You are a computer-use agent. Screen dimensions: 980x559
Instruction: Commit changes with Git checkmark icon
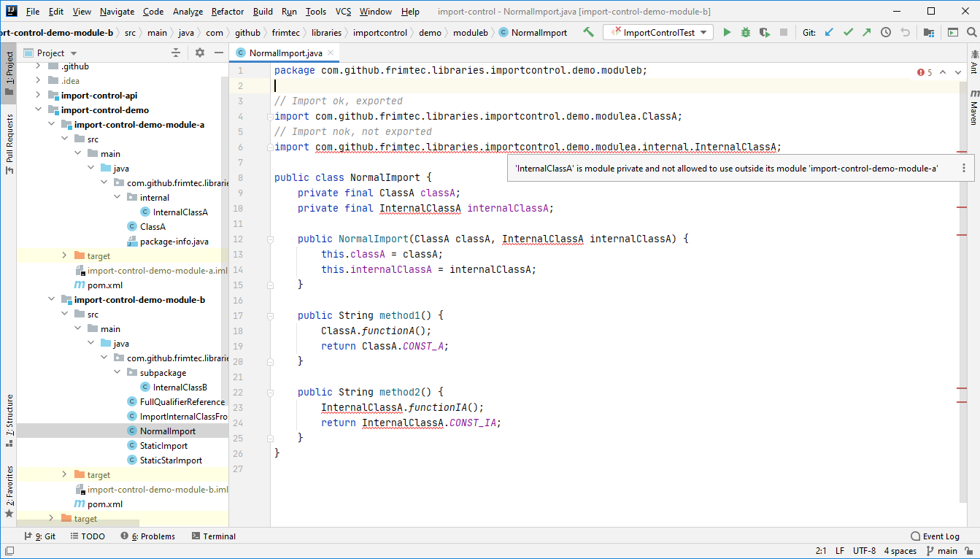[x=848, y=32]
